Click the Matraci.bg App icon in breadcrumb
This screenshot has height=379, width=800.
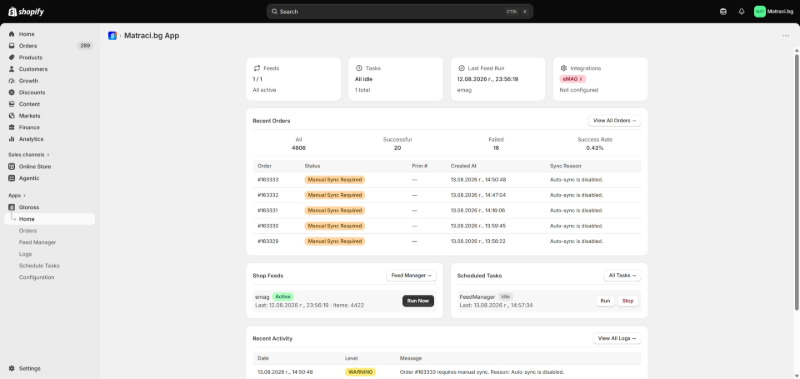(112, 36)
